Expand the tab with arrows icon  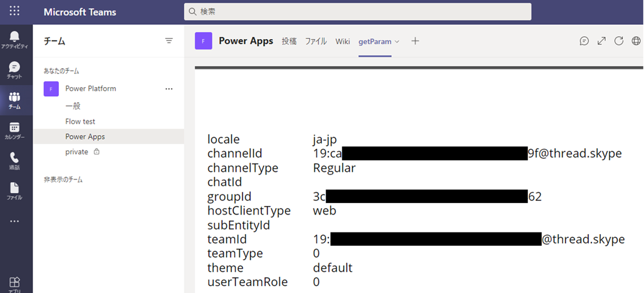pyautogui.click(x=601, y=40)
